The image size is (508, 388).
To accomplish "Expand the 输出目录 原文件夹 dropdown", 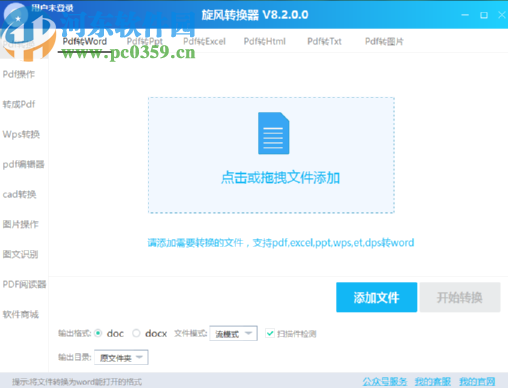I will tap(121, 357).
